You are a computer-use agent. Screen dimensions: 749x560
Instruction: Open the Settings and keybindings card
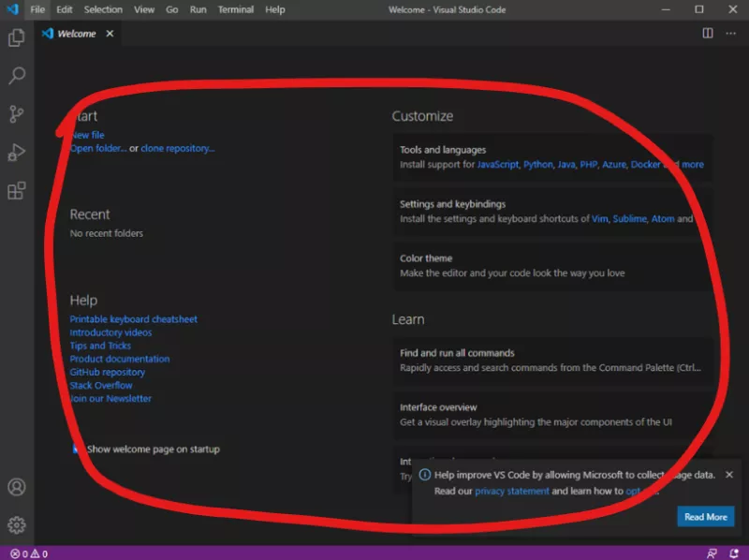[552, 212]
